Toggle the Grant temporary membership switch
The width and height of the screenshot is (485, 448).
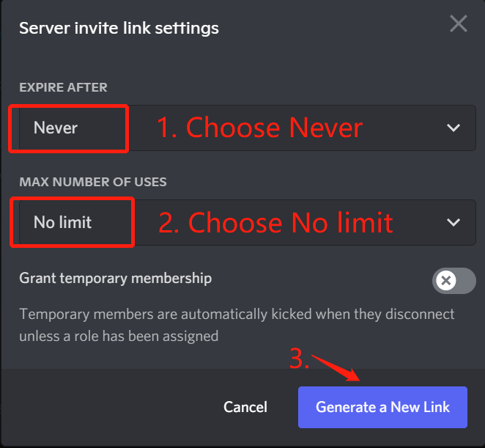[x=453, y=280]
